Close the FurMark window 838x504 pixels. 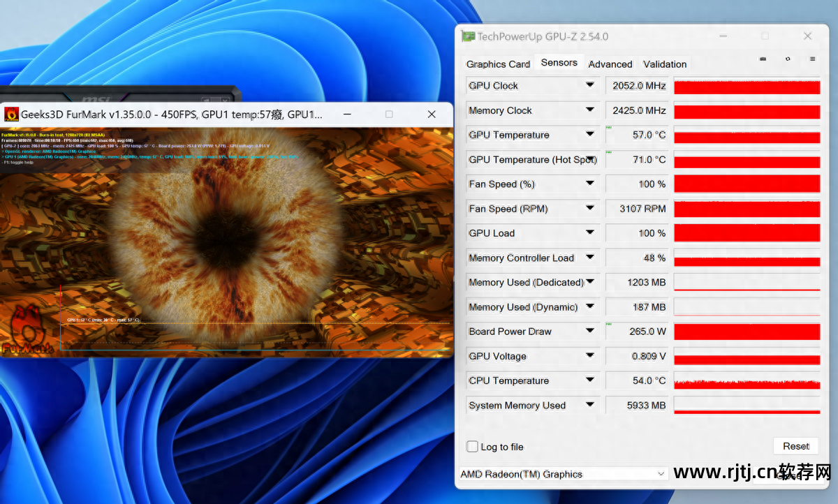coord(432,114)
